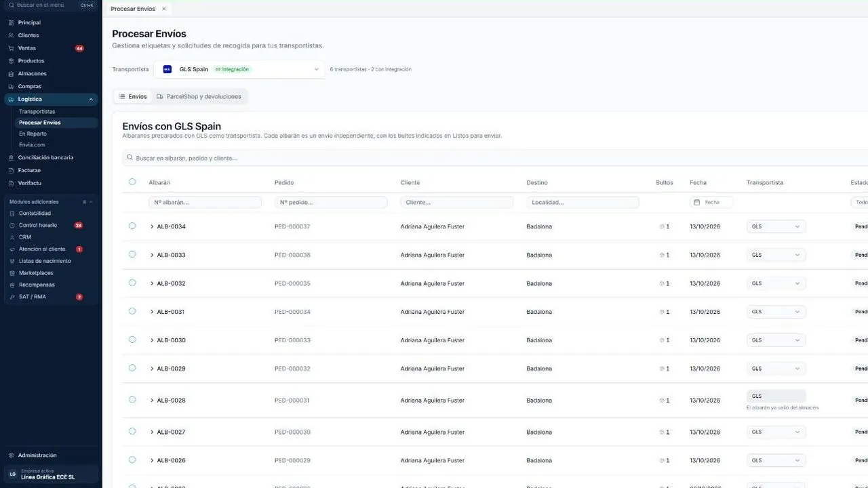Click the Nº pedido filter field
The width and height of the screenshot is (868, 488).
(x=331, y=203)
